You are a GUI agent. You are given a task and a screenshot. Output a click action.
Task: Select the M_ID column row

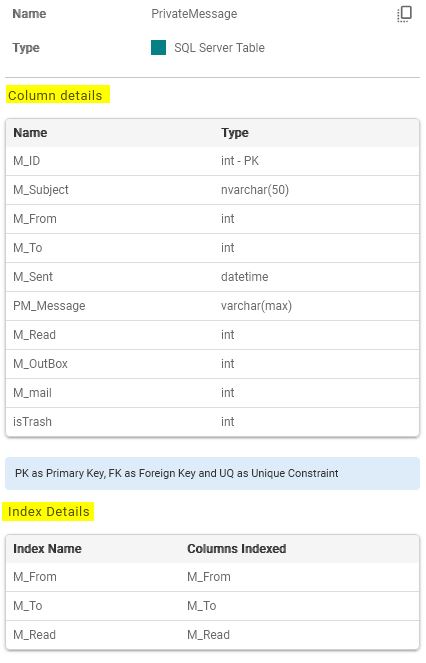click(x=212, y=161)
